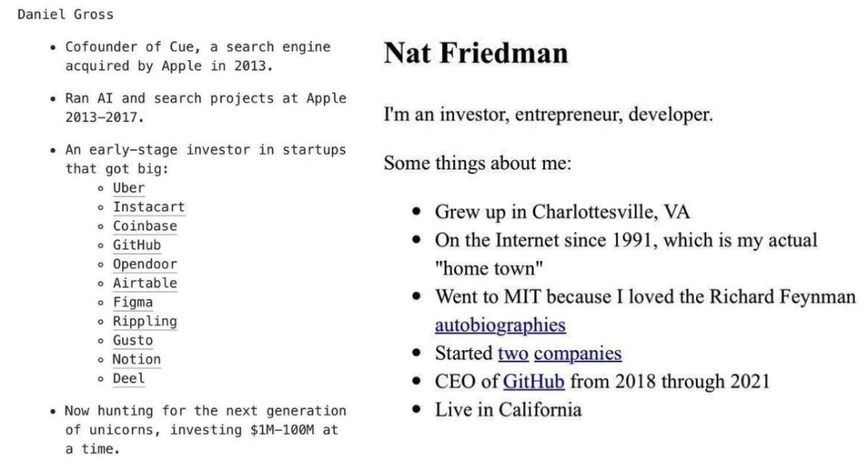Follow the Rippling link

point(145,321)
